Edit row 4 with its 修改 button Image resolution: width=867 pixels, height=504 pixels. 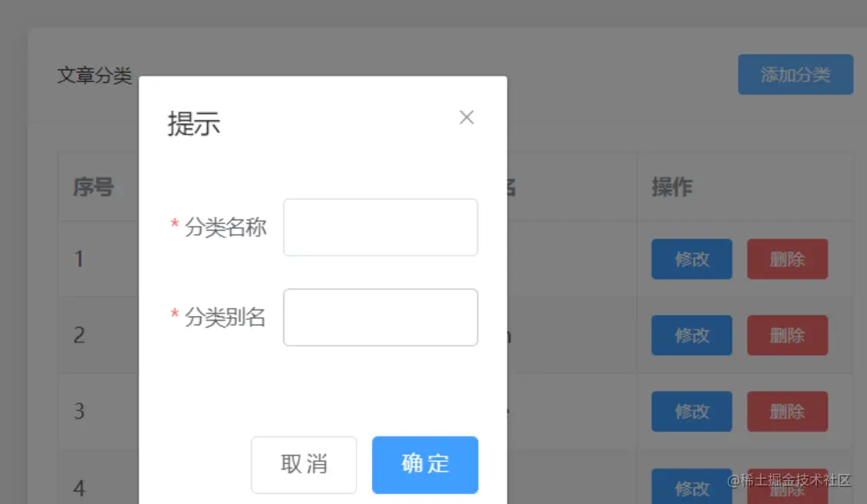coord(691,486)
